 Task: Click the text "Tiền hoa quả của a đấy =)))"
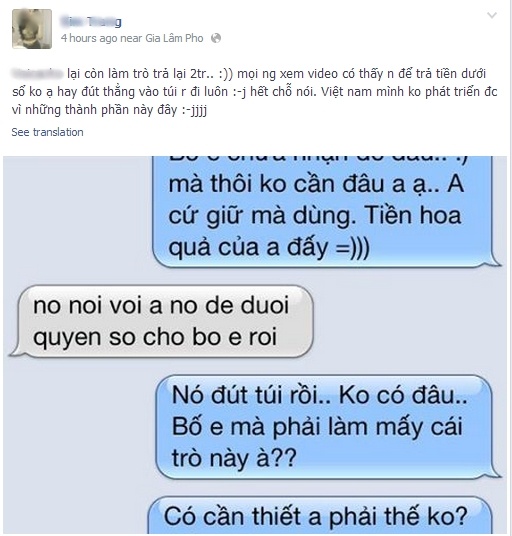[314, 231]
